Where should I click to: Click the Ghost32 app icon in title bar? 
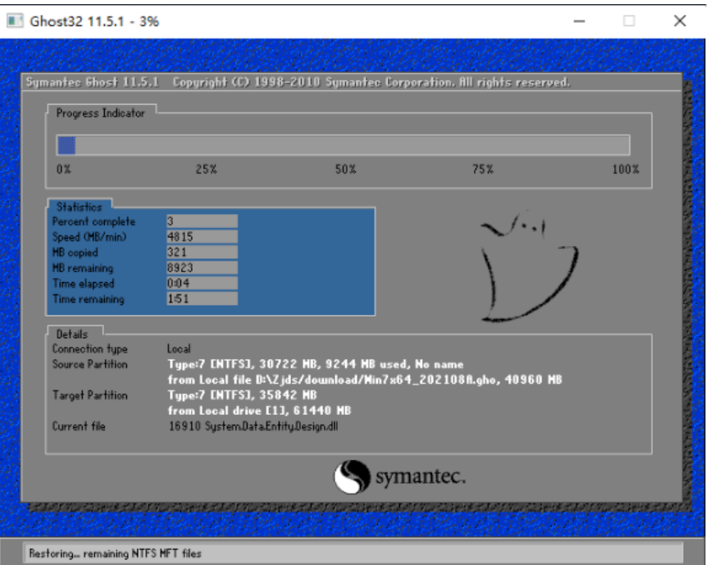[x=15, y=21]
